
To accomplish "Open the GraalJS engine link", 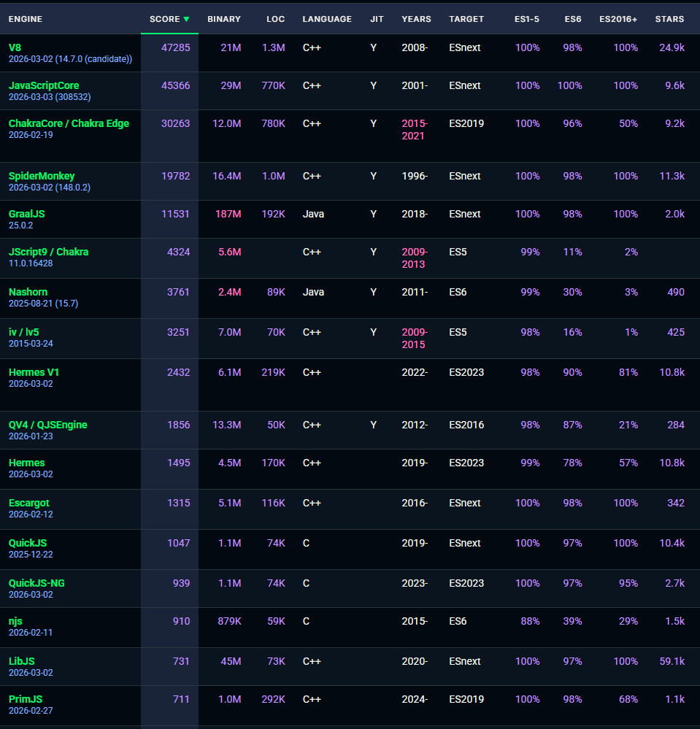I will 26,214.
